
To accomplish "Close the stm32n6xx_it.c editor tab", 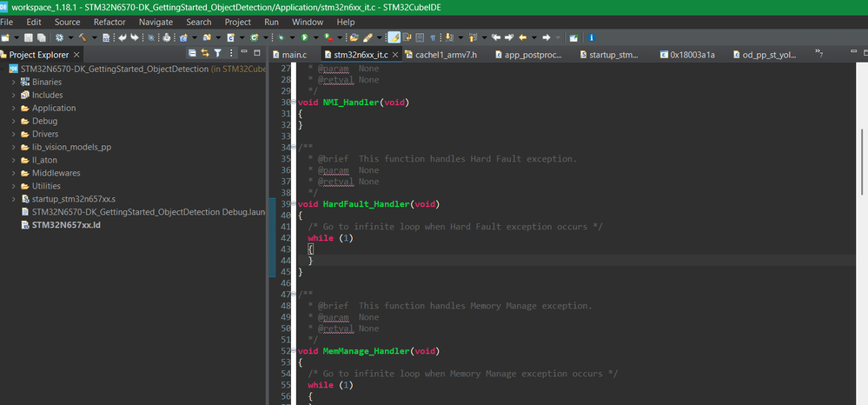I will [396, 55].
